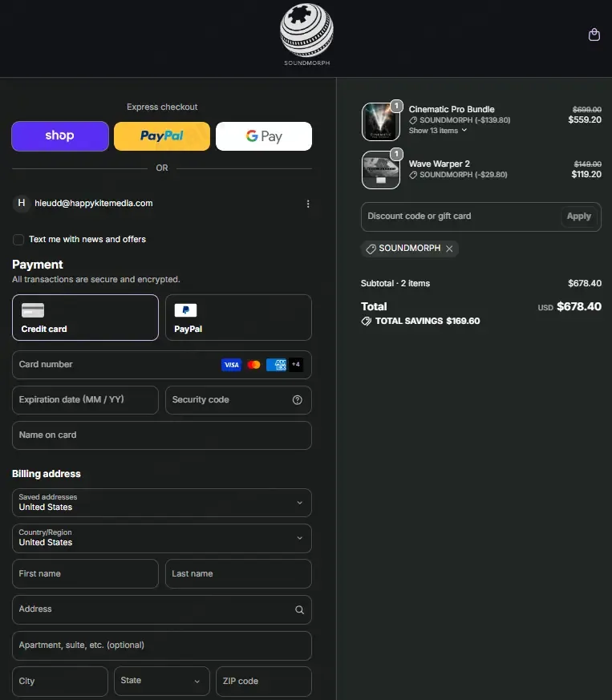Open the Saved addresses dropdown

point(162,503)
